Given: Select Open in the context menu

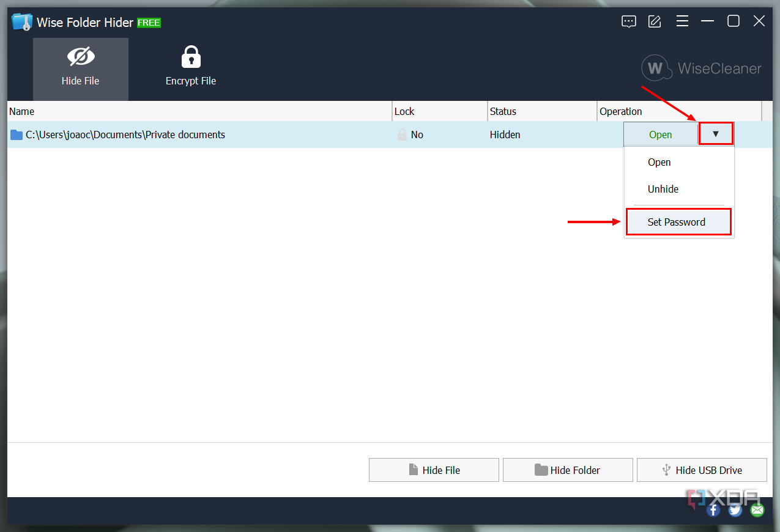Looking at the screenshot, I should tap(659, 162).
